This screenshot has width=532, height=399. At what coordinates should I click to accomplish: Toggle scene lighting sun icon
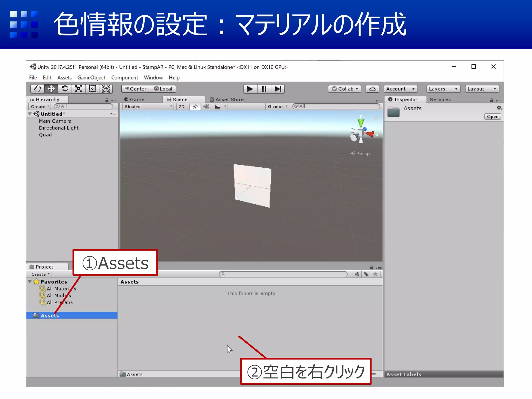195,107
